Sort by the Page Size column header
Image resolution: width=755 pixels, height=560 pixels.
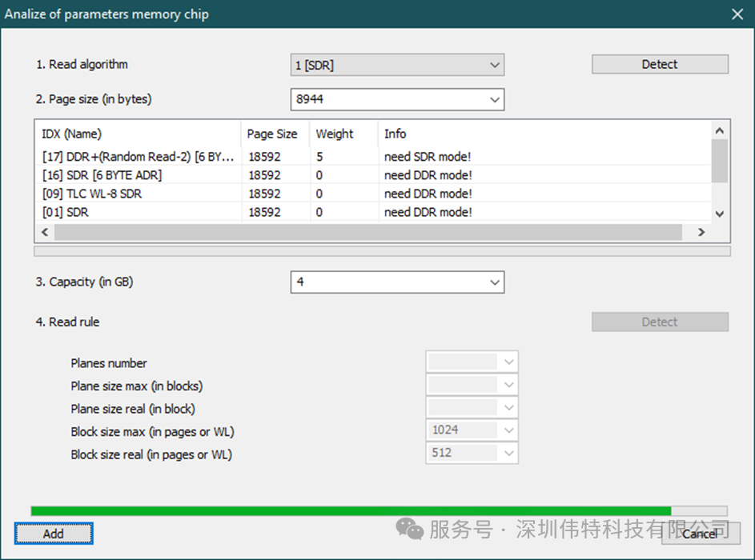pos(272,134)
